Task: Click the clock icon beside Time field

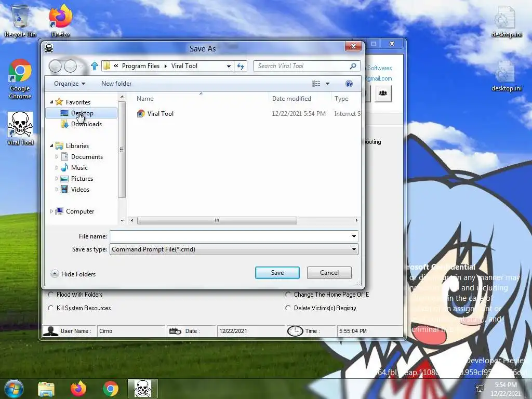Action: [x=295, y=331]
